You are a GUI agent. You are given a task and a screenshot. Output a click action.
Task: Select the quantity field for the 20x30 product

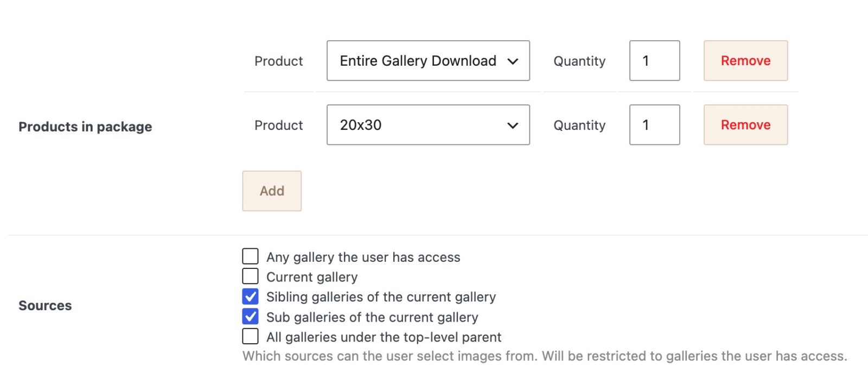click(x=654, y=125)
